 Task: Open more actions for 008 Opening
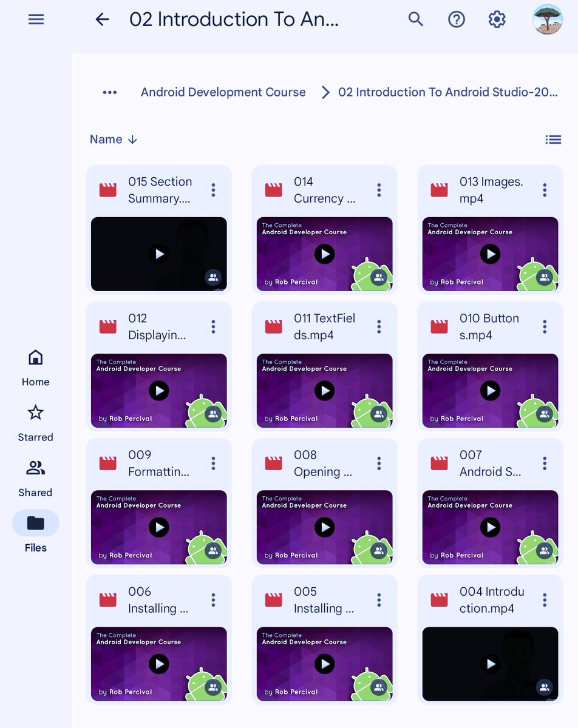coord(379,463)
